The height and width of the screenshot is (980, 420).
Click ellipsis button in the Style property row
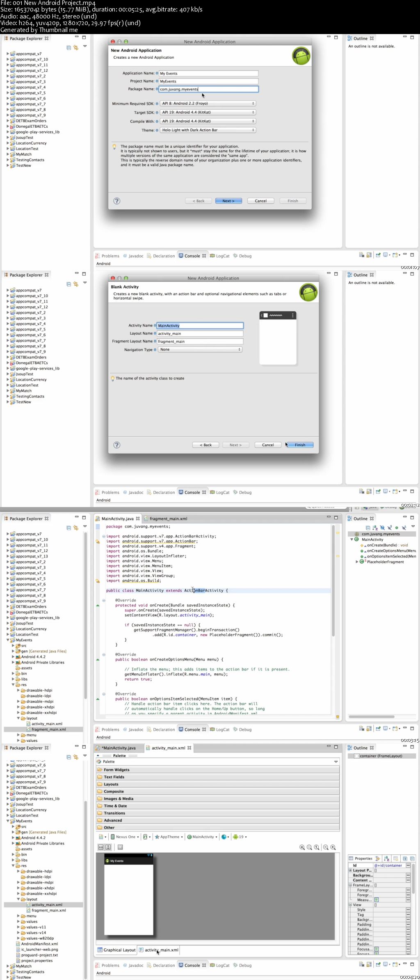click(x=408, y=910)
